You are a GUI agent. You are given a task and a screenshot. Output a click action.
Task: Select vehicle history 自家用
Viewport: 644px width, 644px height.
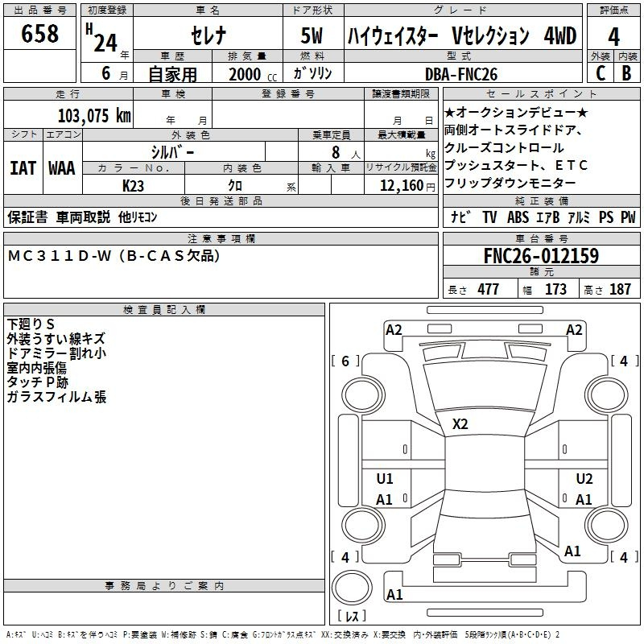[x=173, y=74]
